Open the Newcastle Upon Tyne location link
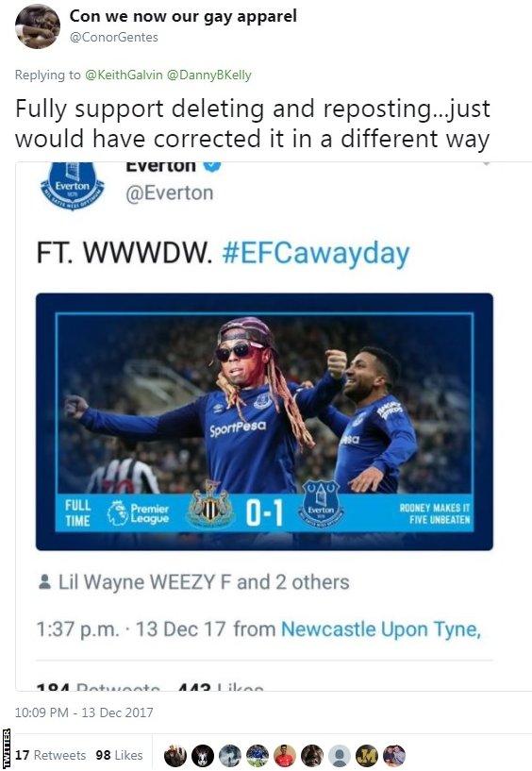532x771 pixels. [x=381, y=629]
